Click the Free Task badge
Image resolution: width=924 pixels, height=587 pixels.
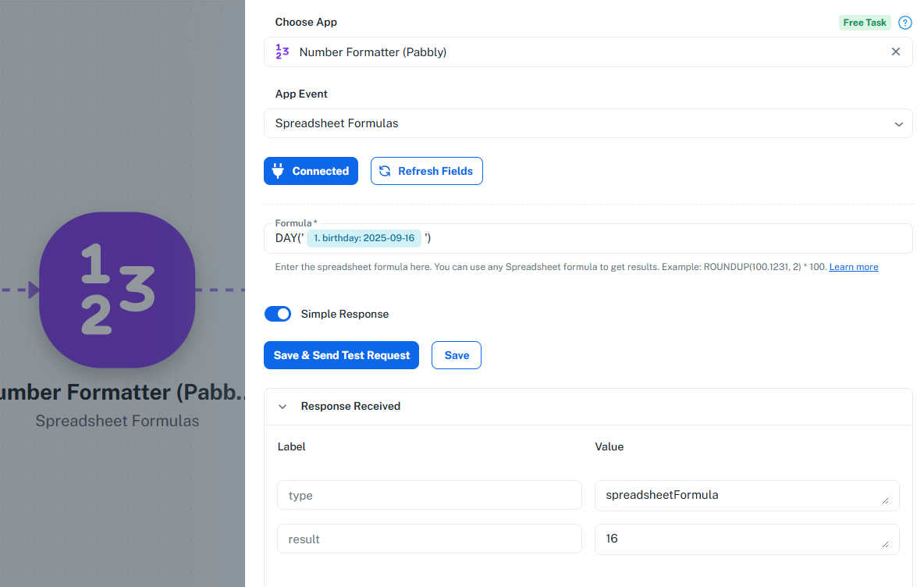pos(865,23)
